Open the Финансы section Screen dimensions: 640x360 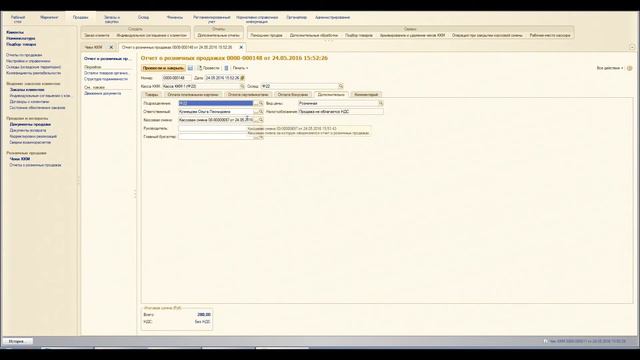[175, 18]
